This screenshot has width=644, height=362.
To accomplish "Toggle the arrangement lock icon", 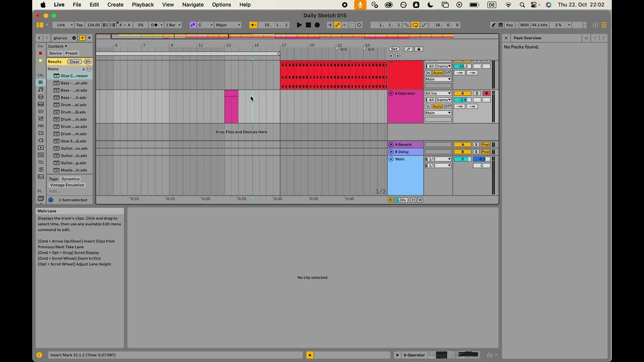I will coord(418,49).
